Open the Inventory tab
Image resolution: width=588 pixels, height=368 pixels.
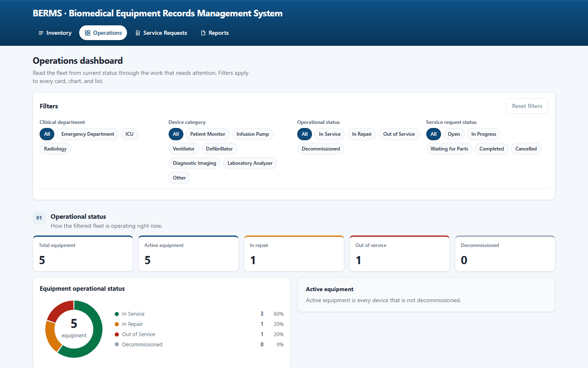pos(55,33)
